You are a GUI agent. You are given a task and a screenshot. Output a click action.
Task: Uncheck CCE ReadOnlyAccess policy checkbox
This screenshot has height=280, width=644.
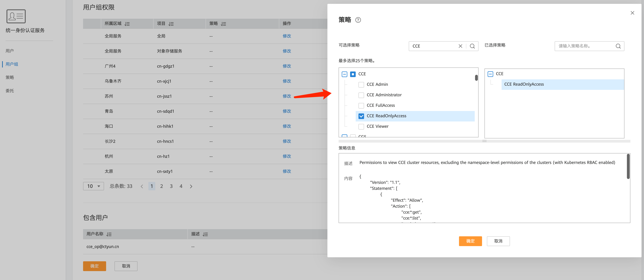[x=361, y=116]
